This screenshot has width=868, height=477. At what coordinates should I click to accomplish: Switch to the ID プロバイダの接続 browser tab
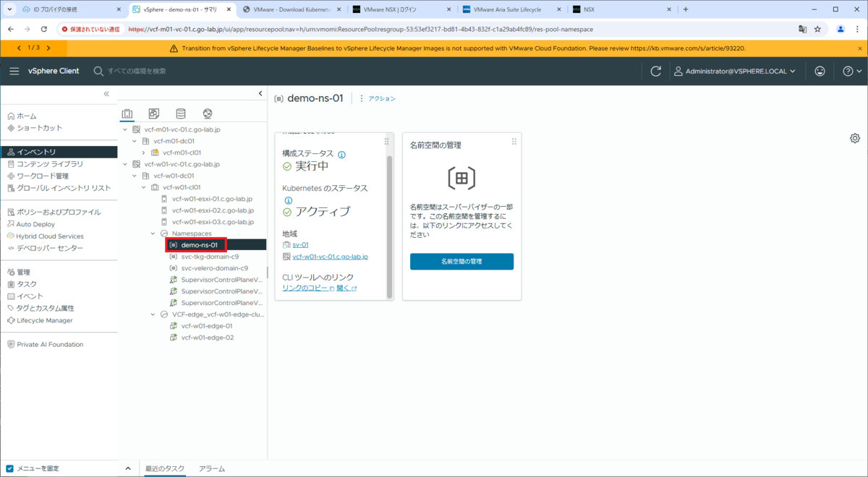pos(71,9)
